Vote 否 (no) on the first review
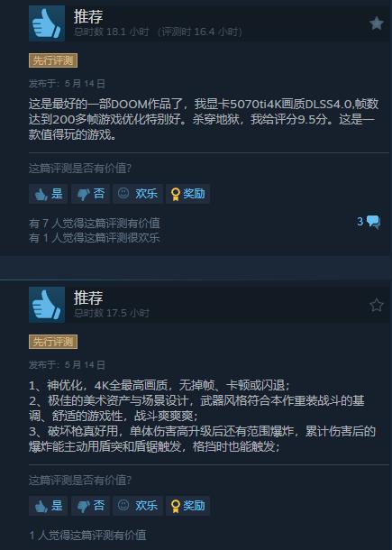 pos(90,194)
